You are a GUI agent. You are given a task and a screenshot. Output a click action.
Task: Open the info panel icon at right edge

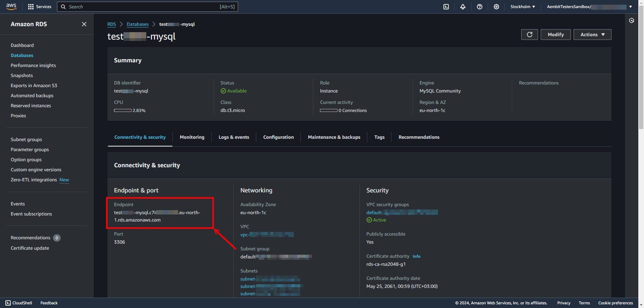[632, 20]
